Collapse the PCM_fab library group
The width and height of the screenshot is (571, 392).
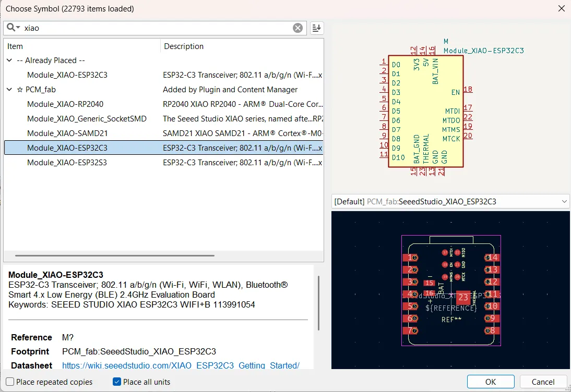[9, 89]
